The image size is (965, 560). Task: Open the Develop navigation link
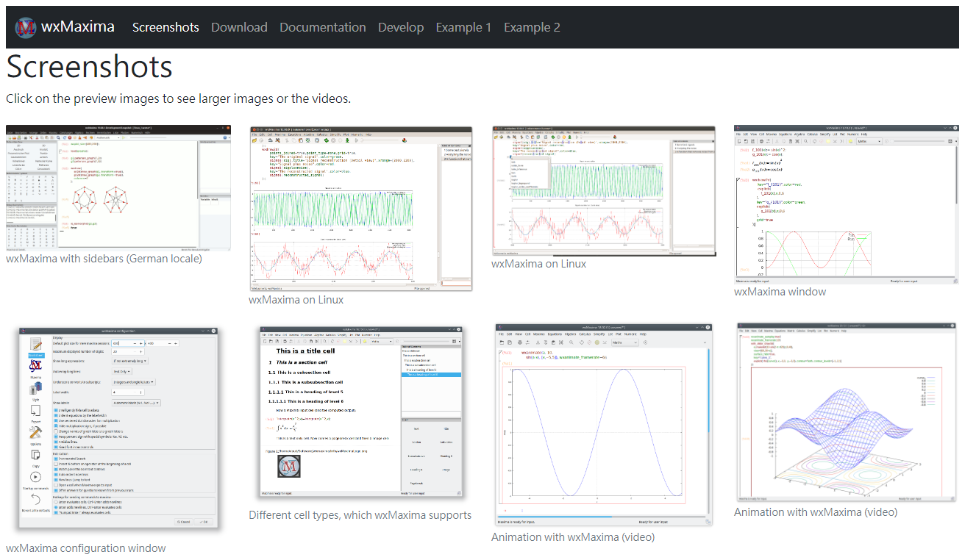coord(401,27)
